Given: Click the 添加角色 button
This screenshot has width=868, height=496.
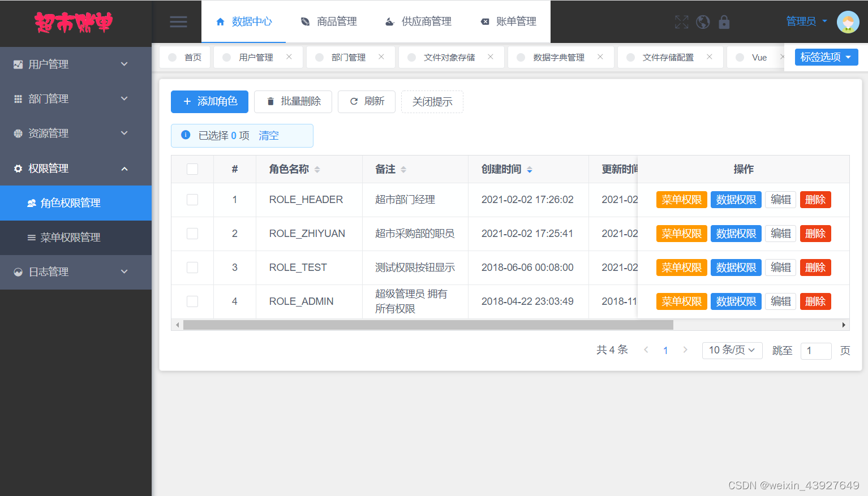Looking at the screenshot, I should click(209, 101).
